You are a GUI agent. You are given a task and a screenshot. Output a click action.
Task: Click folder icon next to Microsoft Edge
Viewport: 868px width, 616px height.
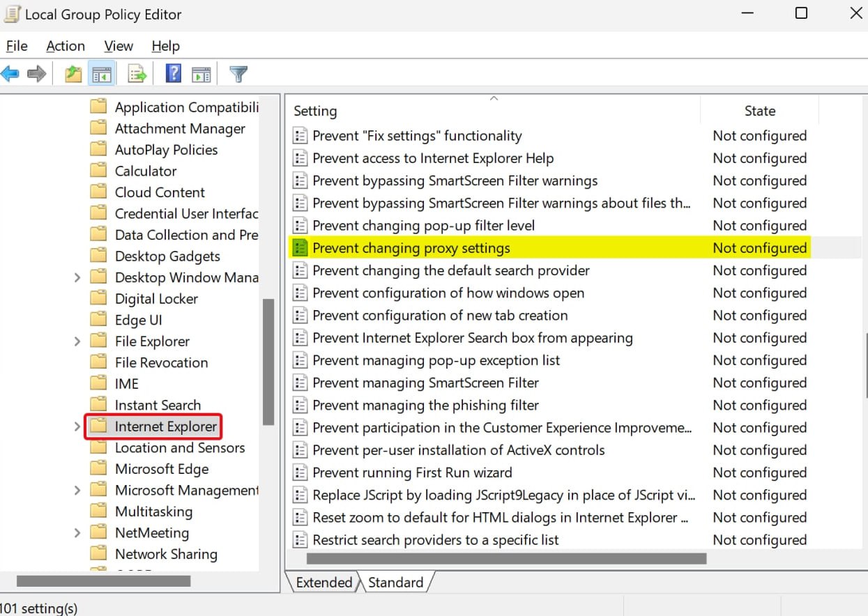tap(99, 469)
